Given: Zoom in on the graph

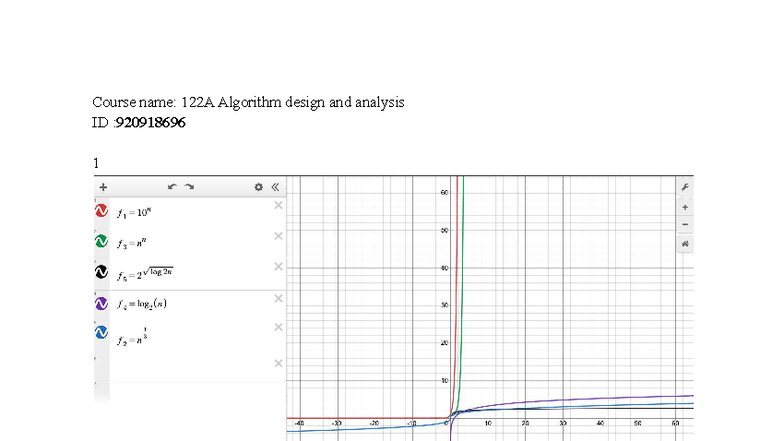Looking at the screenshot, I should point(685,207).
